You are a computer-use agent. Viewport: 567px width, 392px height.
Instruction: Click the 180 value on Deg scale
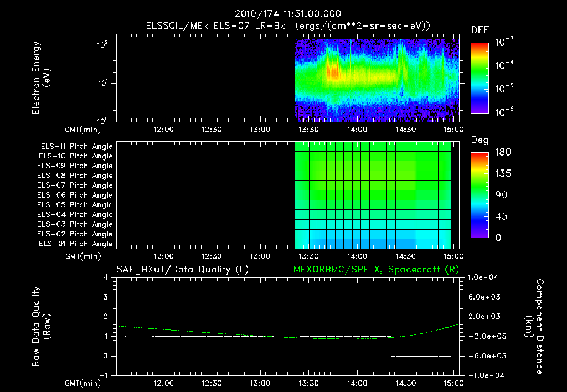coord(503,152)
